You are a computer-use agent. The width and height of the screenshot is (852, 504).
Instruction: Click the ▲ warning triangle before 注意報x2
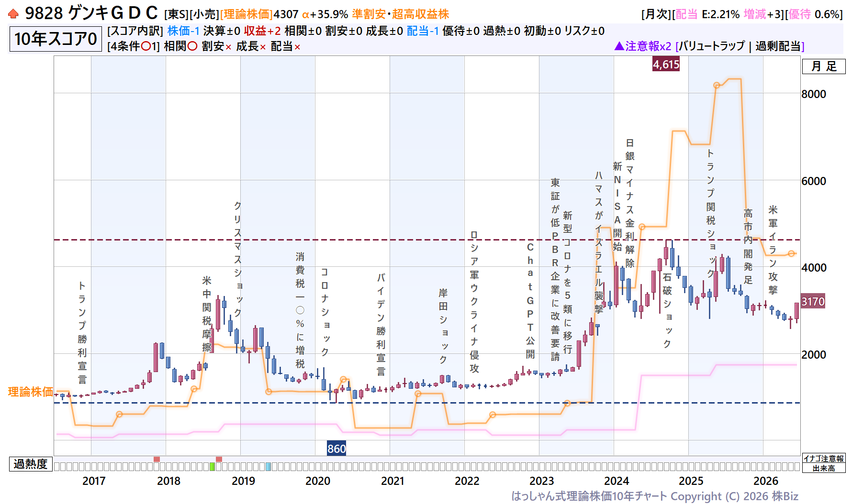pos(619,46)
